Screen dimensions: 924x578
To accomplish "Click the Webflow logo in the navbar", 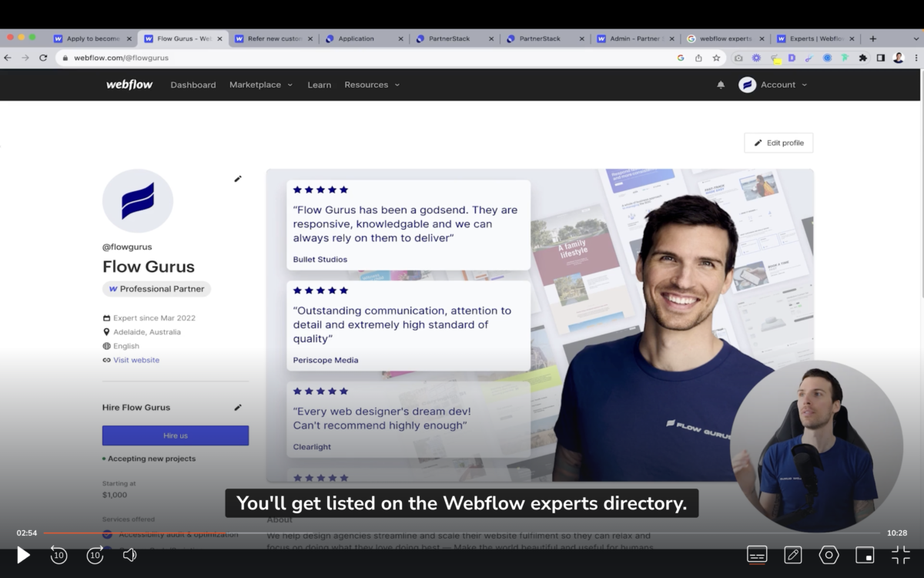I will coord(129,85).
